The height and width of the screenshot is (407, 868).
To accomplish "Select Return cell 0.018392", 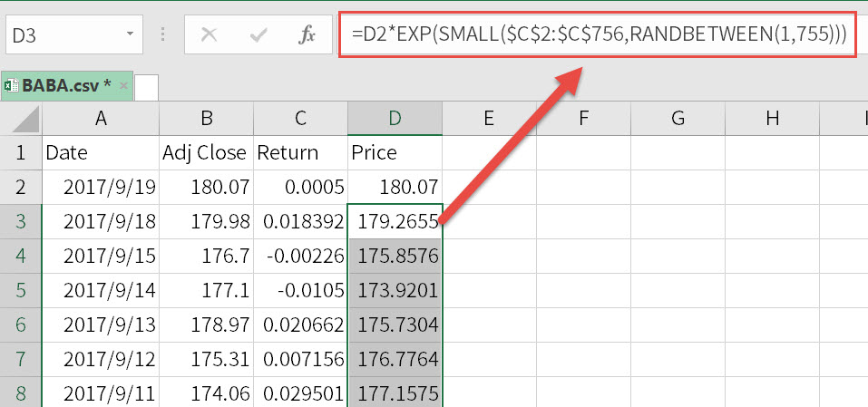I will [300, 222].
